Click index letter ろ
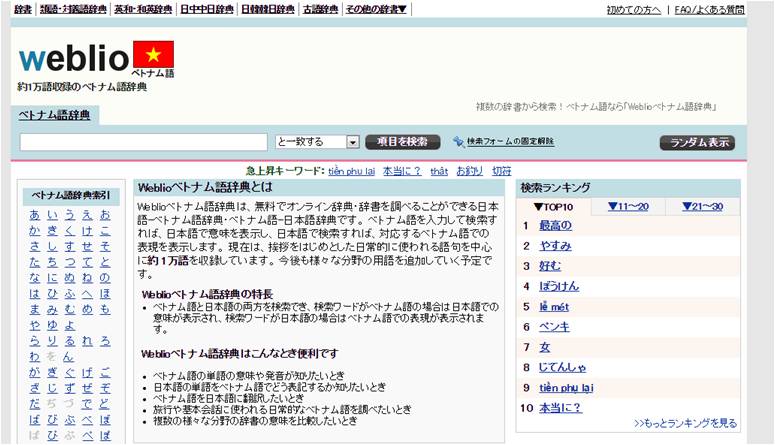775x445 pixels. coord(105,341)
